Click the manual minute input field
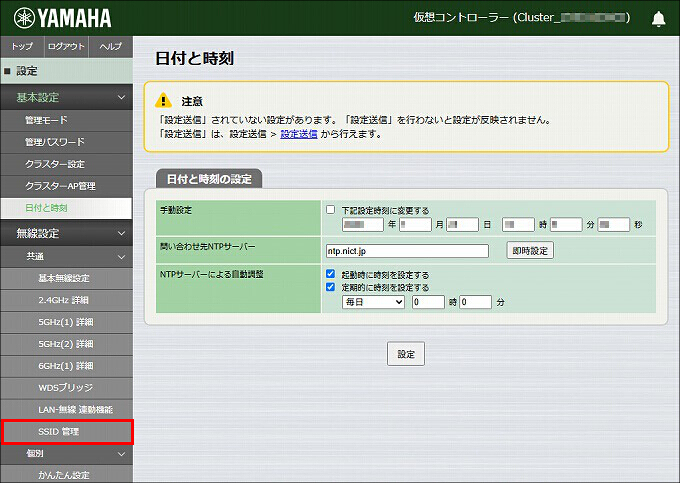The width and height of the screenshot is (680, 483). [x=566, y=225]
